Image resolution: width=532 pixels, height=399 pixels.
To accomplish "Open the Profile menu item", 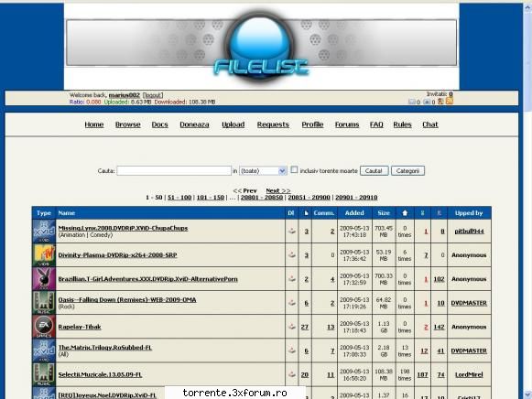I will 312,124.
